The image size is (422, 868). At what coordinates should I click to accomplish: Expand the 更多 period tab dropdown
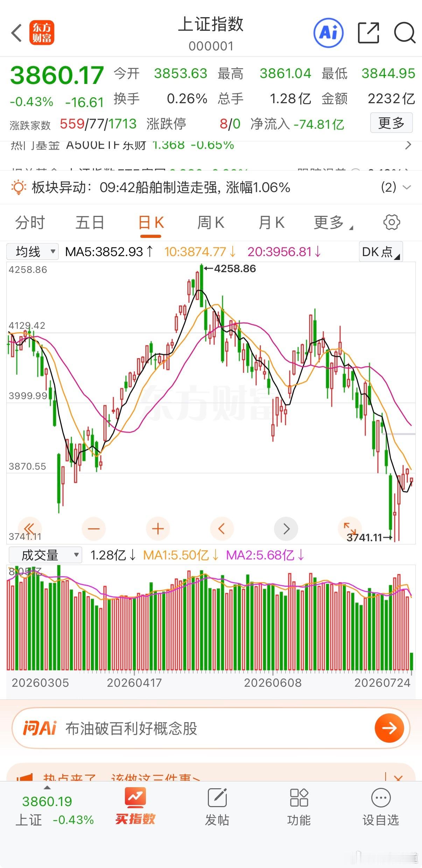(333, 223)
